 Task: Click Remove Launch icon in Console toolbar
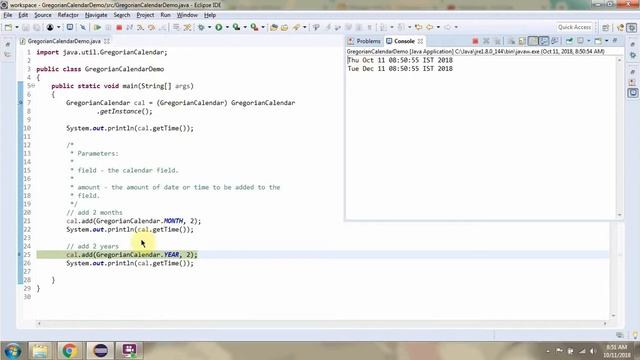(486, 41)
